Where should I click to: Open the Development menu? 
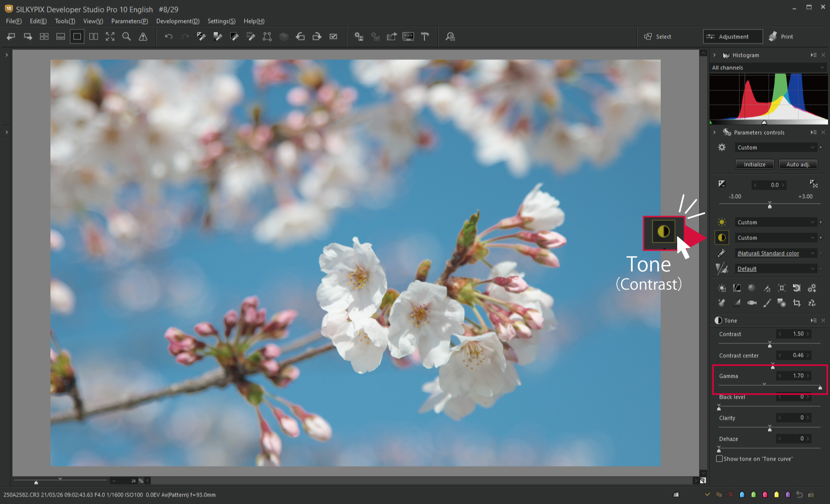(x=178, y=21)
